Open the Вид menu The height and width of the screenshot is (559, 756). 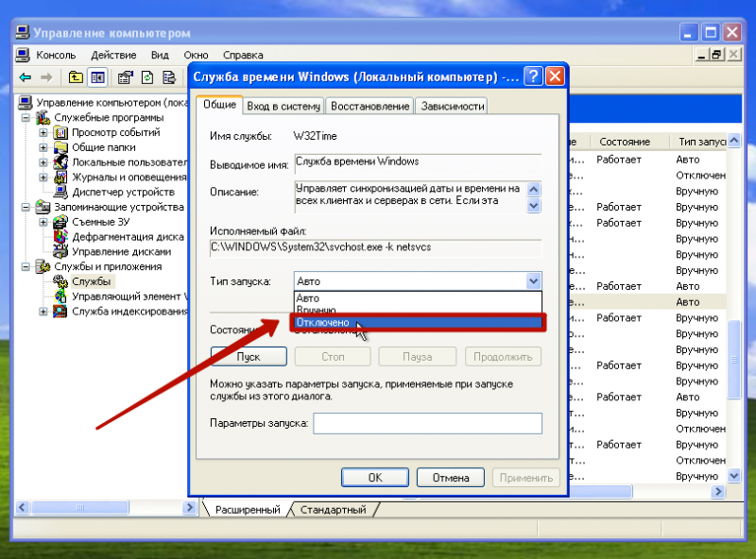pos(160,55)
